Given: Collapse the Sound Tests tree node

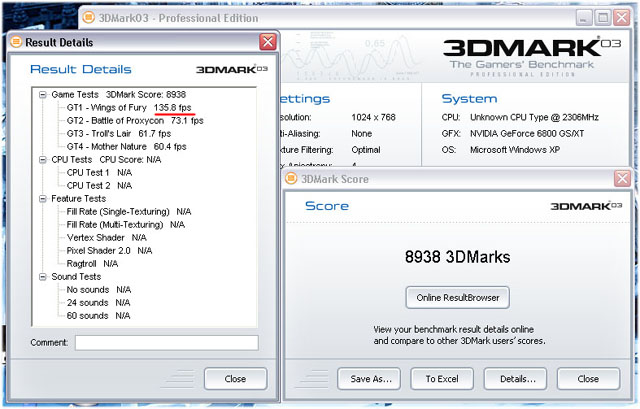Looking at the screenshot, I should click(x=42, y=277).
